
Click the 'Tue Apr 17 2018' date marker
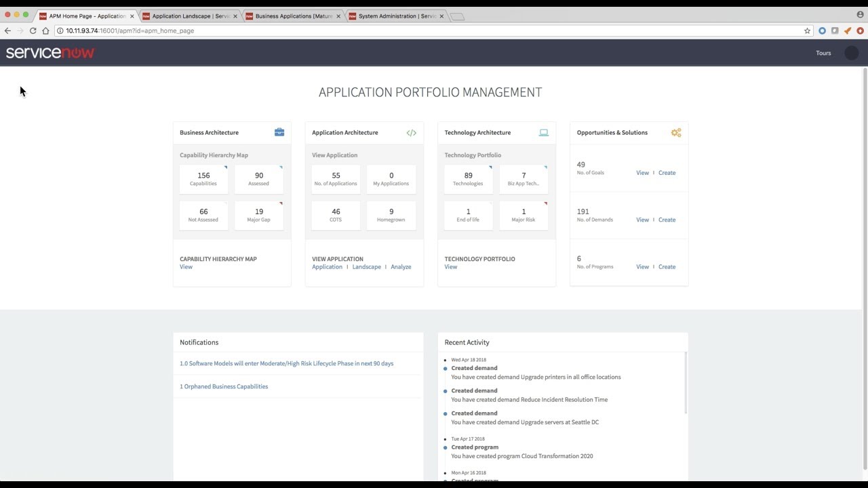coord(468,439)
